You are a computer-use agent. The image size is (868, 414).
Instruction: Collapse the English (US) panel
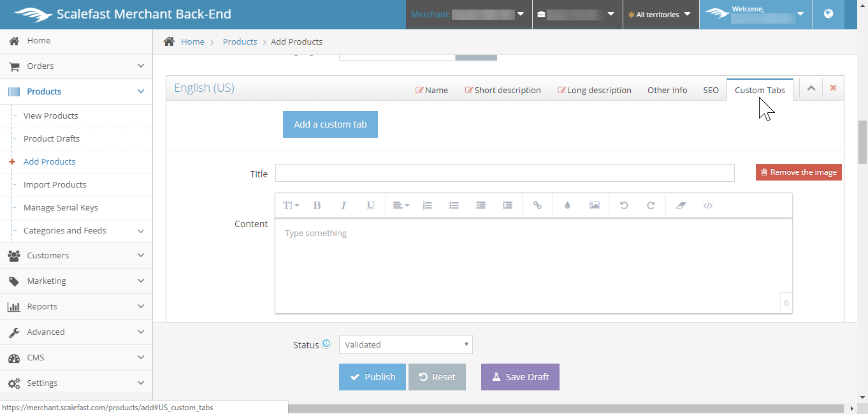tap(811, 89)
